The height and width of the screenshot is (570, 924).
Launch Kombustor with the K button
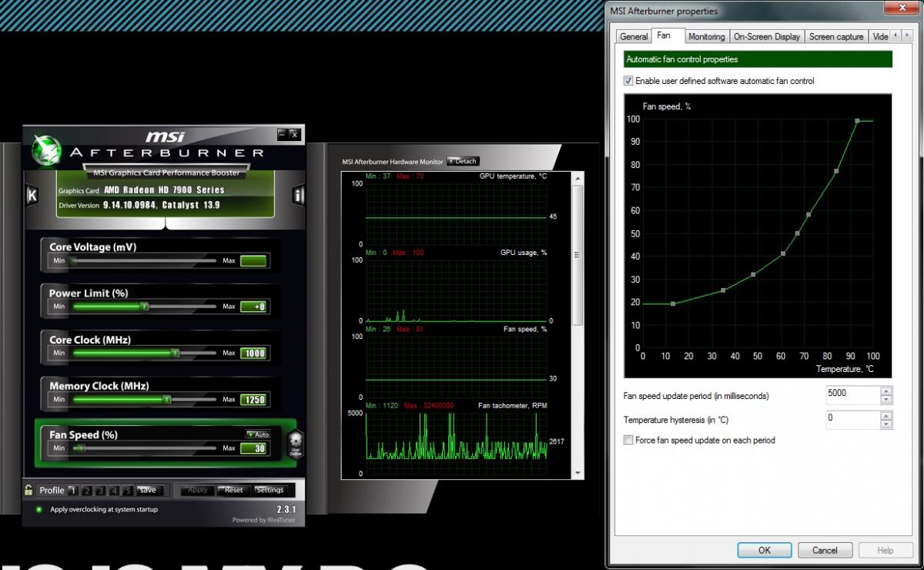point(32,195)
